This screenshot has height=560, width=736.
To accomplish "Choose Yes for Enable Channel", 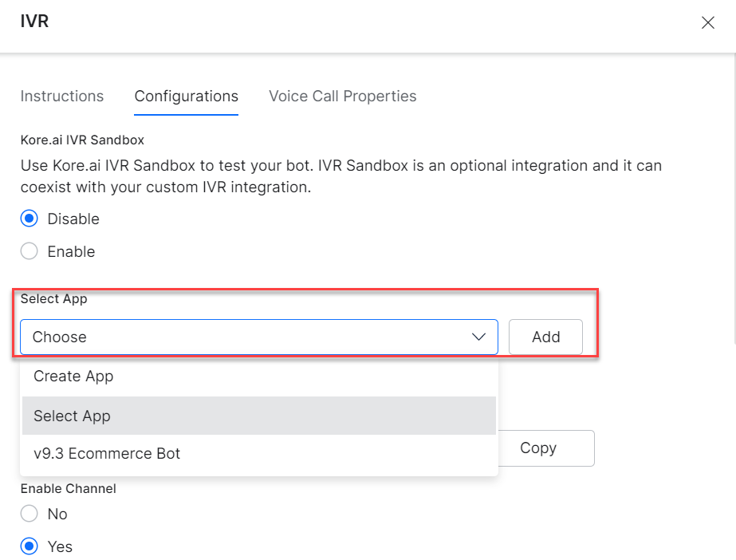I will pyautogui.click(x=29, y=546).
